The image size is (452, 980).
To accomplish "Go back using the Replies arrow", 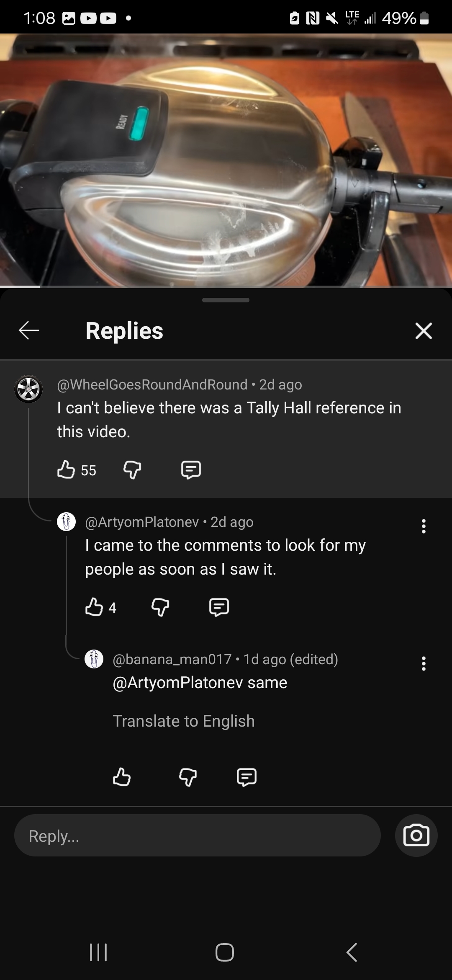I will click(29, 330).
